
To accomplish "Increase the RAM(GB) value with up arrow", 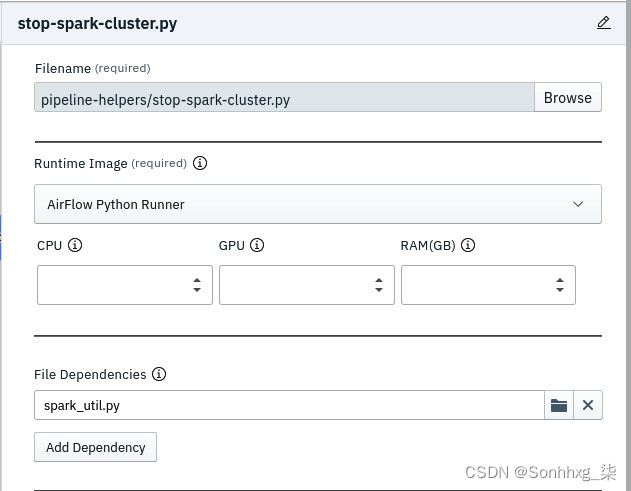I will tap(560, 280).
